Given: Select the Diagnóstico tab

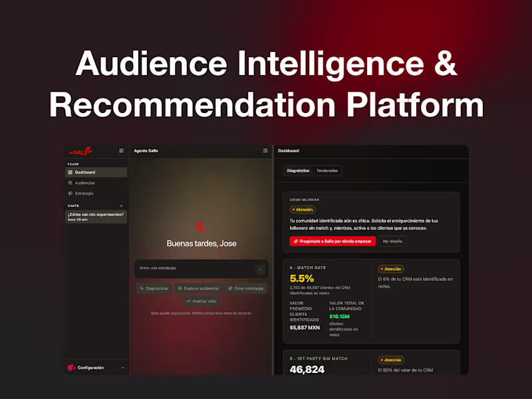Looking at the screenshot, I should [298, 171].
